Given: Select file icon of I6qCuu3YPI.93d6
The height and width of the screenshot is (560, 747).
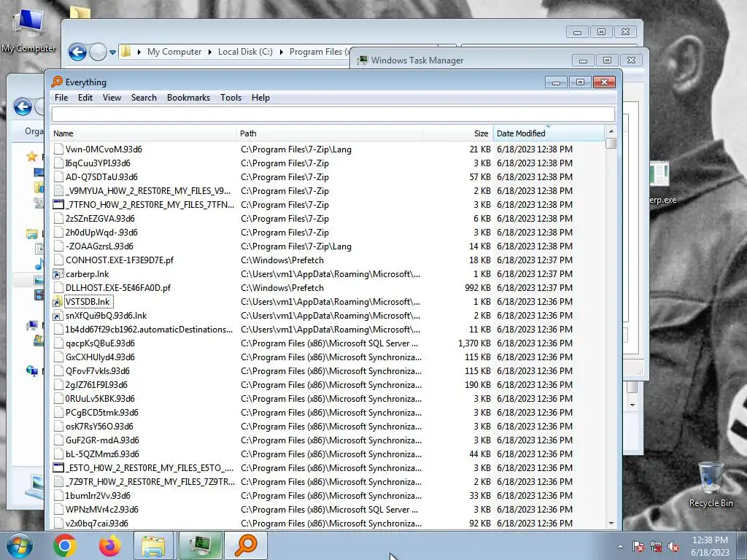Looking at the screenshot, I should (58, 163).
